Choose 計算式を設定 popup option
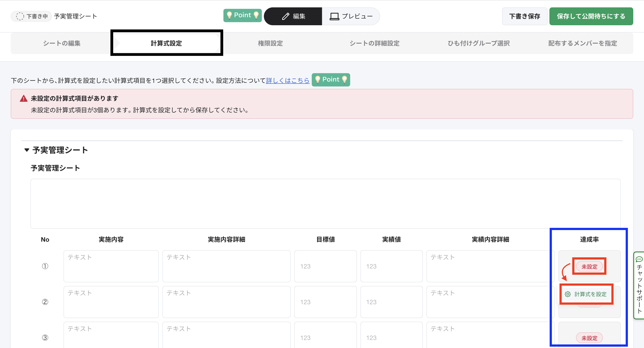644x348 pixels. [586, 294]
